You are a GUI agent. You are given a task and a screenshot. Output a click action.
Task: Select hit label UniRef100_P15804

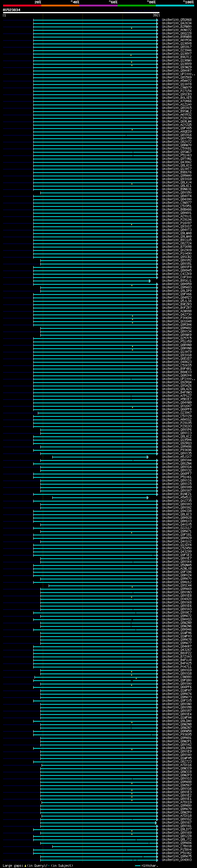pos(177,850)
